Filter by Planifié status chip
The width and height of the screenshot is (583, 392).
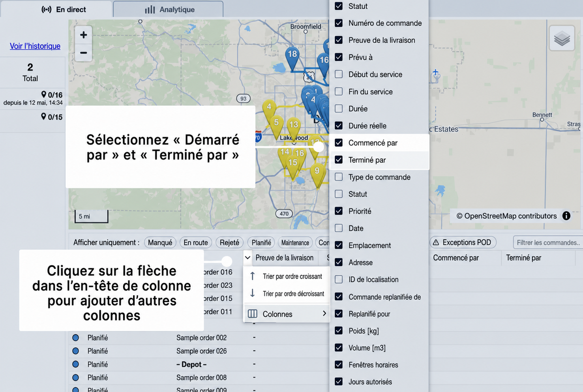point(261,242)
